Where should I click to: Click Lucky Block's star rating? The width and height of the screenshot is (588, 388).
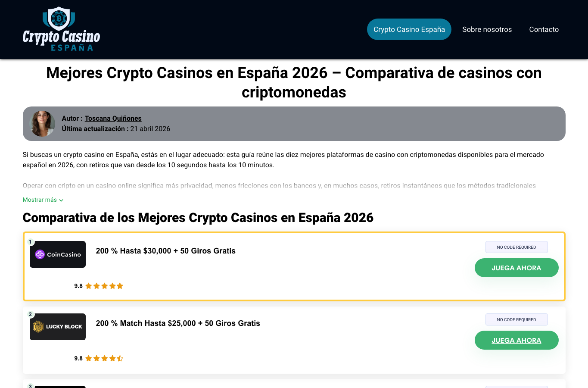tap(104, 358)
